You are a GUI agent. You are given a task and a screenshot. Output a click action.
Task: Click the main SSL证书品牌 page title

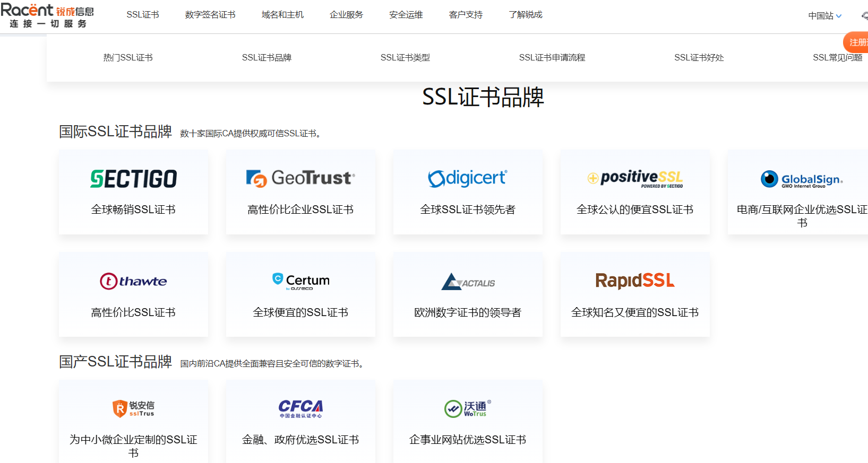pos(483,97)
